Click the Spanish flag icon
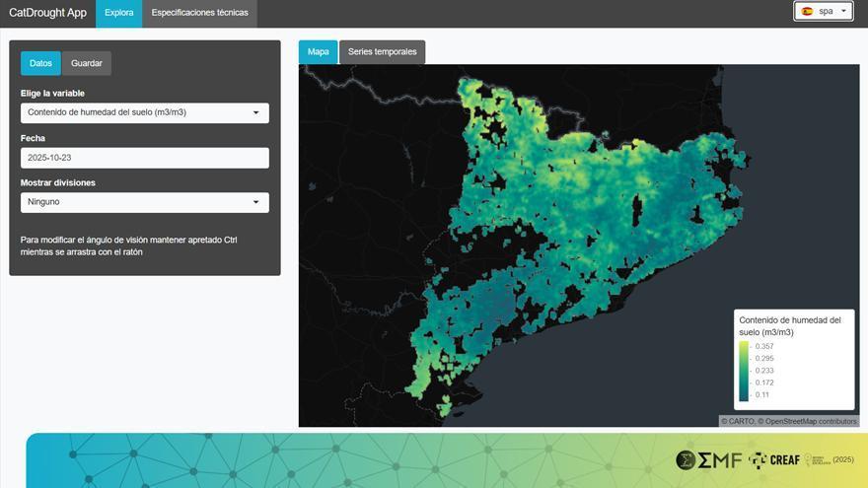The height and width of the screenshot is (488, 868). pyautogui.click(x=807, y=12)
